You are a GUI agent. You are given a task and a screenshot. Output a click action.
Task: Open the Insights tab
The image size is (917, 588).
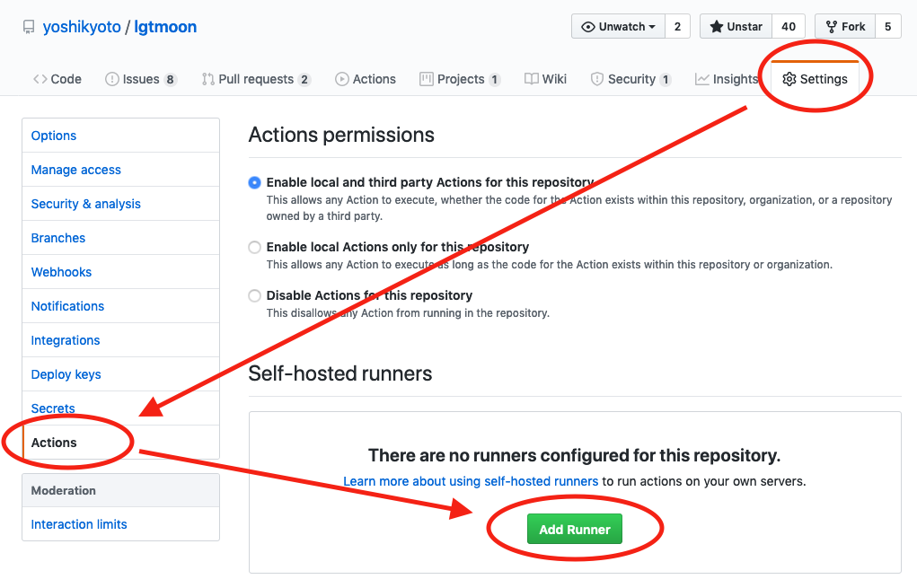727,79
